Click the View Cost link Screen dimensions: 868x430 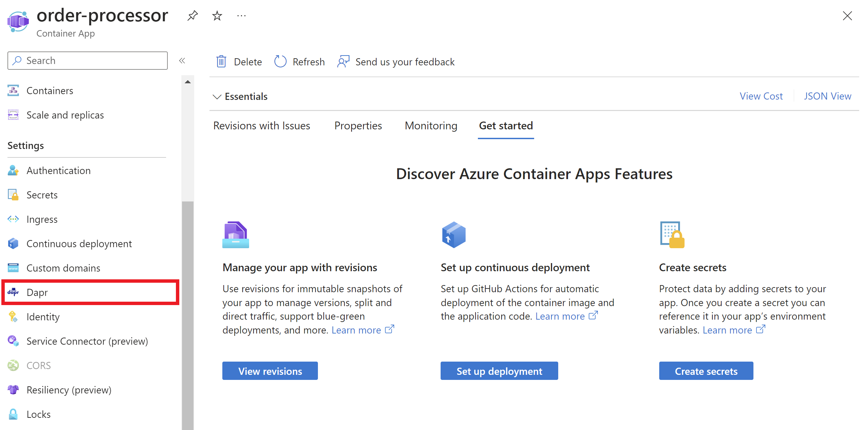point(761,96)
